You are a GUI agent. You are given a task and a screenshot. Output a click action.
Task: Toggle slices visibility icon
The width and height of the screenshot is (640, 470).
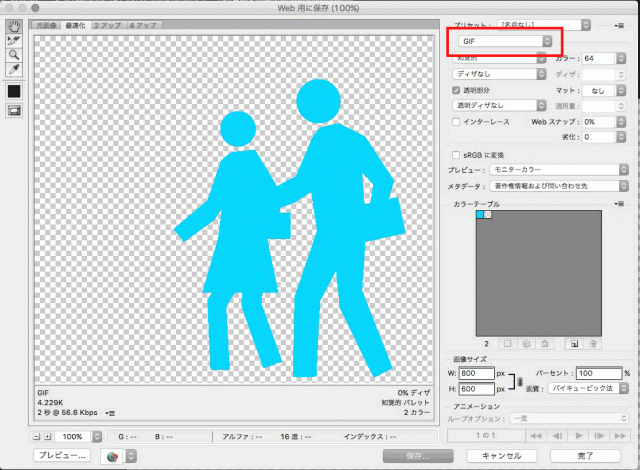[14, 110]
